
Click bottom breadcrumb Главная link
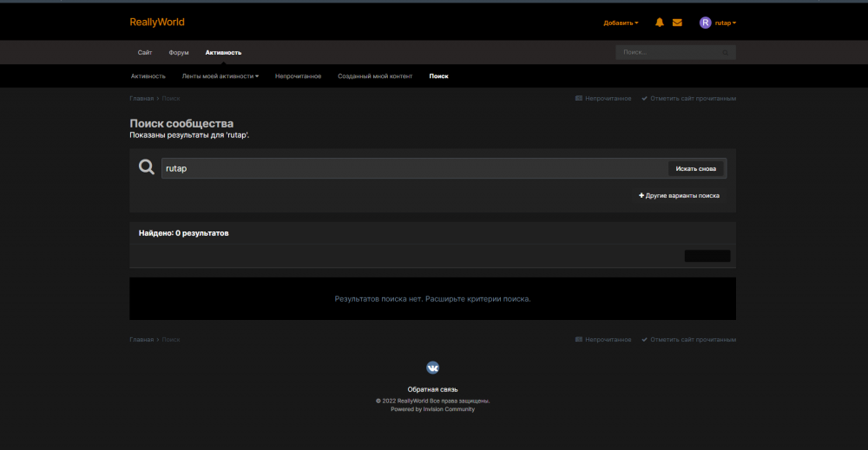coord(141,339)
